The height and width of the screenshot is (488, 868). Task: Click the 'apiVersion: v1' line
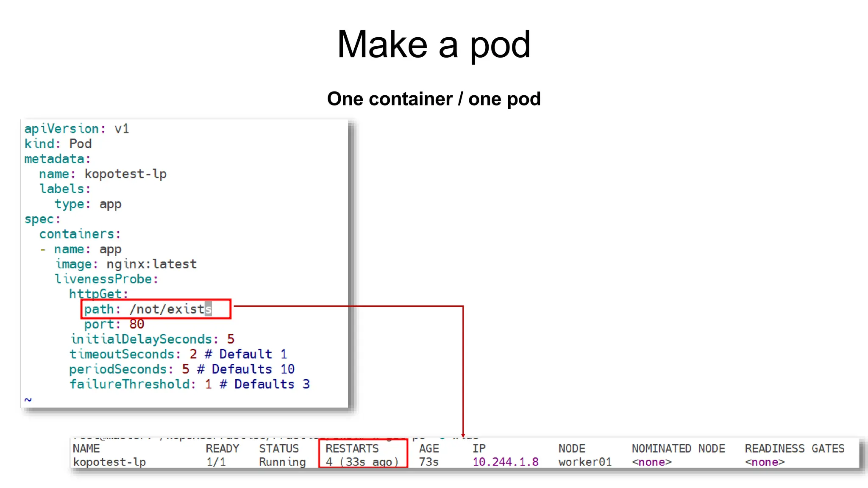click(x=77, y=129)
